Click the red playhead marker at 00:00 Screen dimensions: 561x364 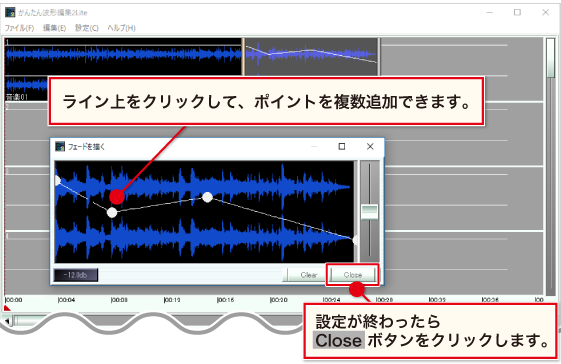tap(7, 307)
